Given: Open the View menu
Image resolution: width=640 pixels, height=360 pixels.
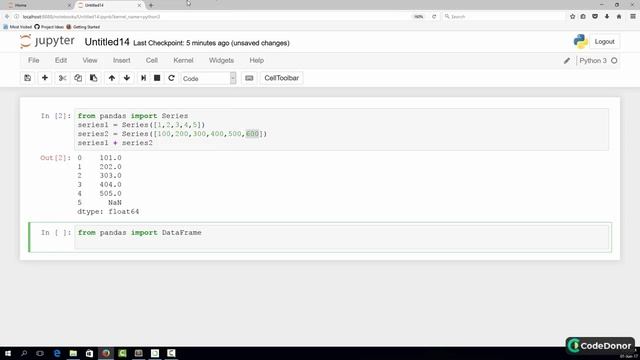Looking at the screenshot, I should click(x=90, y=60).
